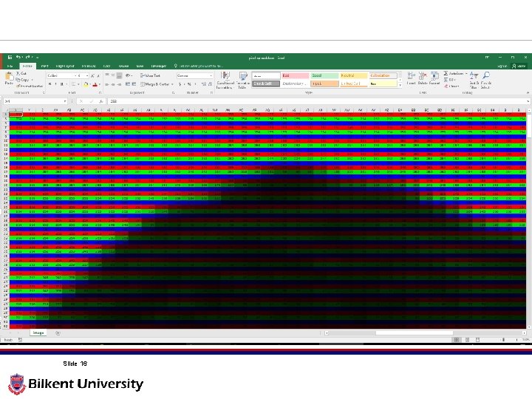Click the Format as Table icon
The width and height of the screenshot is (532, 399).
pos(242,81)
